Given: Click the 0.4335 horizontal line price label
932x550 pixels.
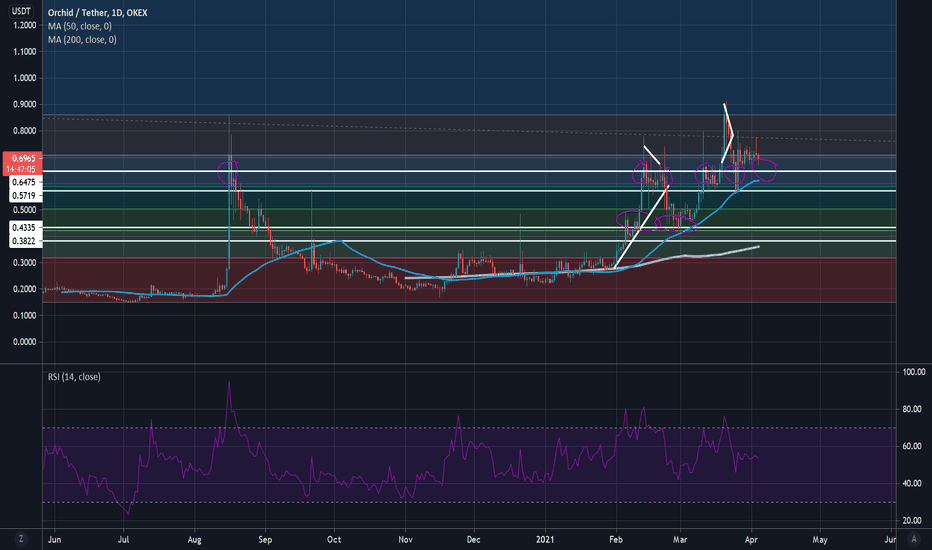Looking at the screenshot, I should 26,228.
